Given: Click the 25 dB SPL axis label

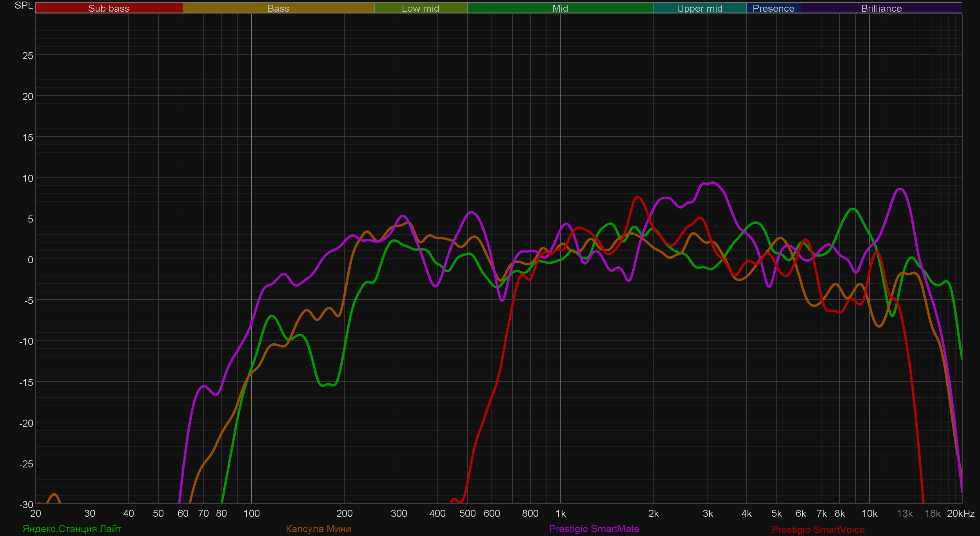Looking at the screenshot, I should pyautogui.click(x=27, y=56).
